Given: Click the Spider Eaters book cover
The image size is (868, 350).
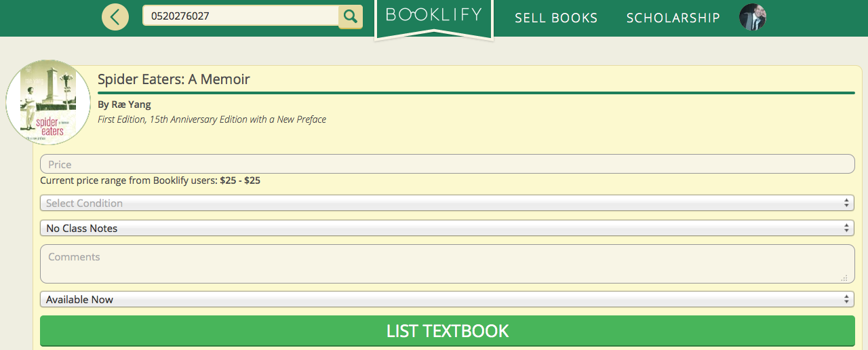Looking at the screenshot, I should 48,102.
